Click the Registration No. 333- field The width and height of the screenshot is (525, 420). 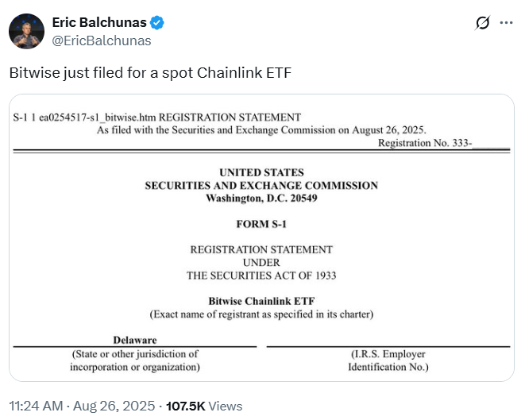click(443, 143)
